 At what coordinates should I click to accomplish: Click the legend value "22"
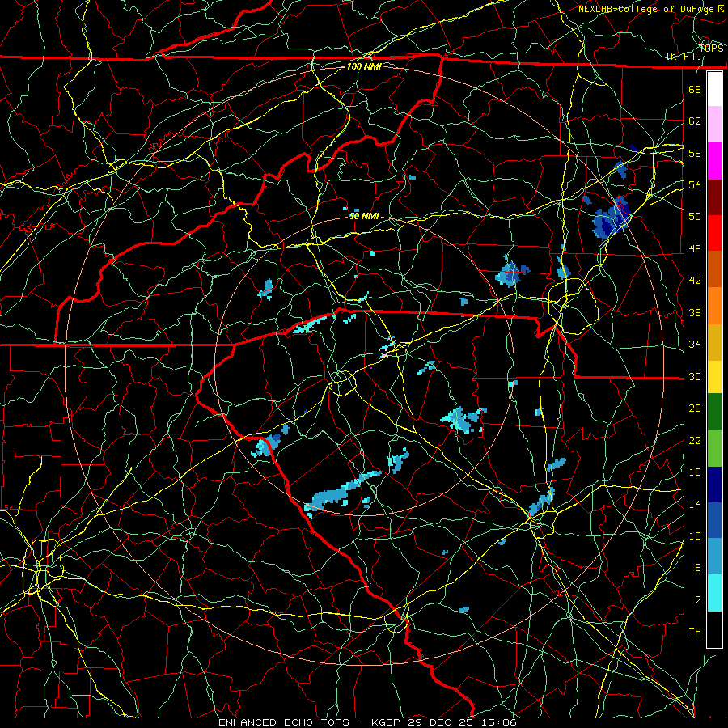(x=695, y=440)
